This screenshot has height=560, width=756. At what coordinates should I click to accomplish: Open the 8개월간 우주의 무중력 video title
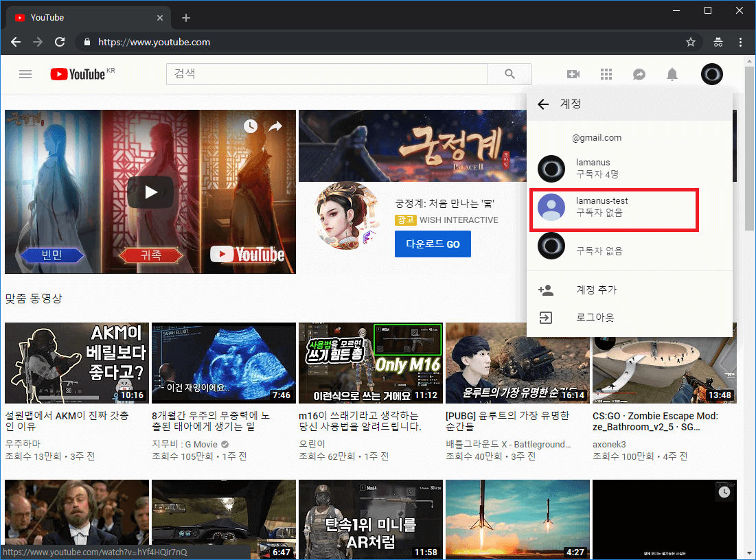[211, 421]
